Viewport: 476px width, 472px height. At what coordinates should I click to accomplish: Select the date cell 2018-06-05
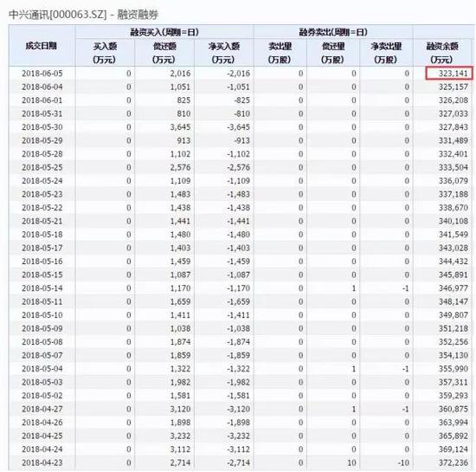pos(42,74)
